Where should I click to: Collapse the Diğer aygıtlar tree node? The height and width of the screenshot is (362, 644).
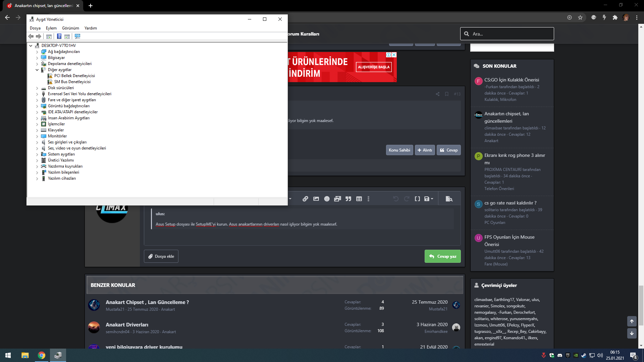click(37, 70)
